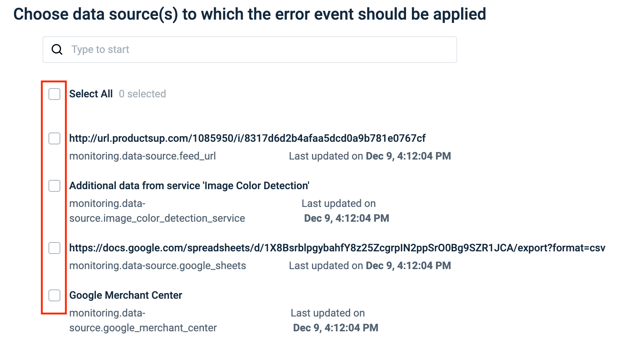Click the Google Merchant Center title

[125, 295]
